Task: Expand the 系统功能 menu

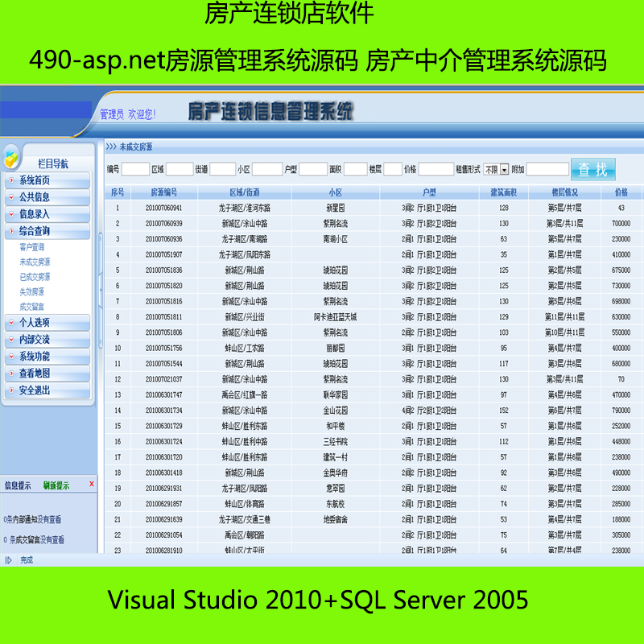Action: (47, 356)
